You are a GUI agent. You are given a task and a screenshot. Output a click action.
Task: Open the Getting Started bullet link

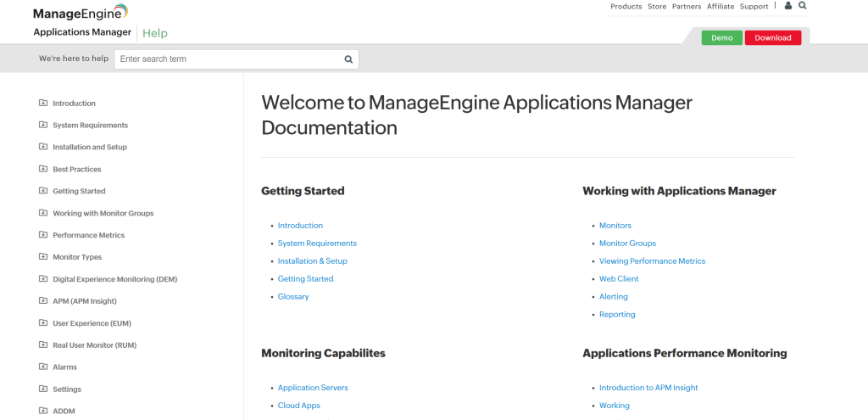pyautogui.click(x=305, y=278)
